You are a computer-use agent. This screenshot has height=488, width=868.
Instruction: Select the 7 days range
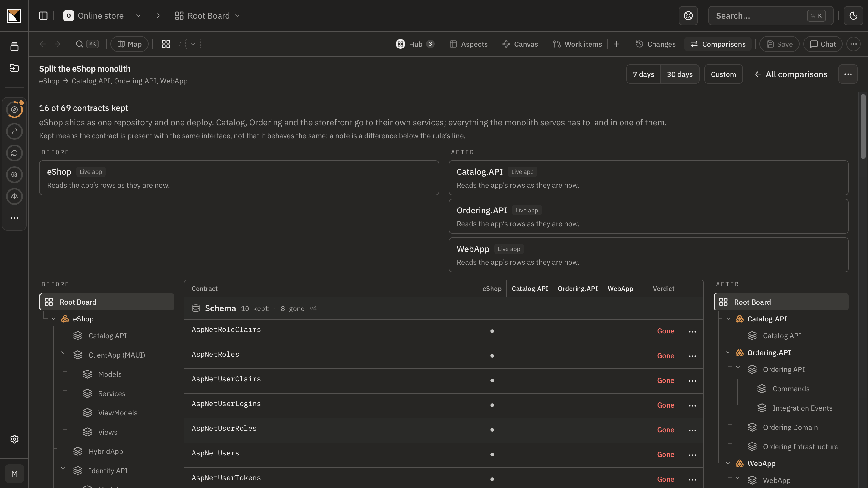click(x=643, y=74)
